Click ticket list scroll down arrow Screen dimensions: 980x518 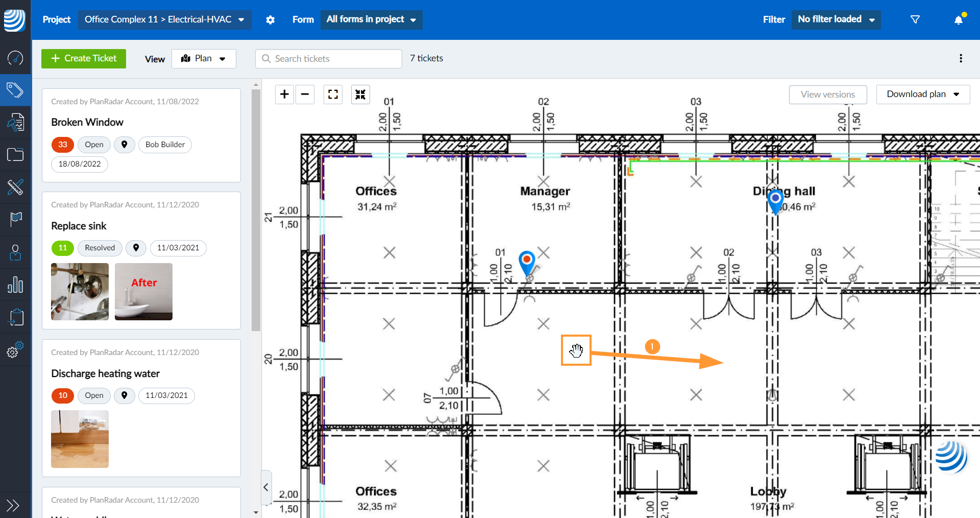256,512
